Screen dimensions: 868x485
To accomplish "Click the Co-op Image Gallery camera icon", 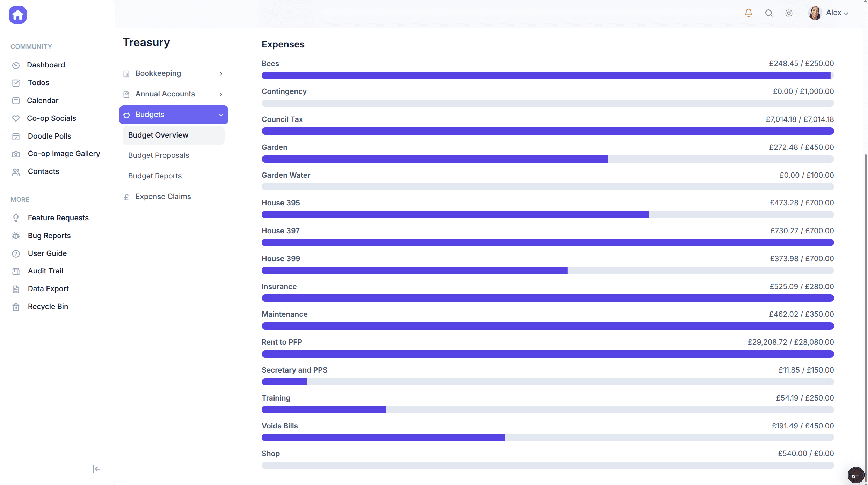I will pos(16,154).
